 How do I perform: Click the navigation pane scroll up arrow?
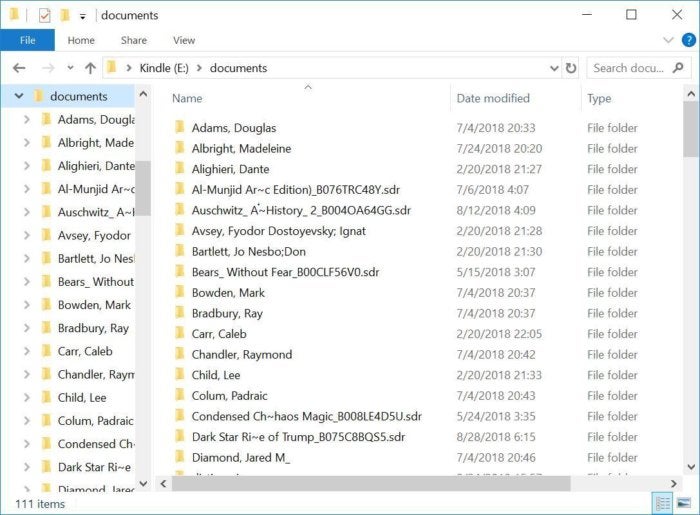click(x=143, y=94)
